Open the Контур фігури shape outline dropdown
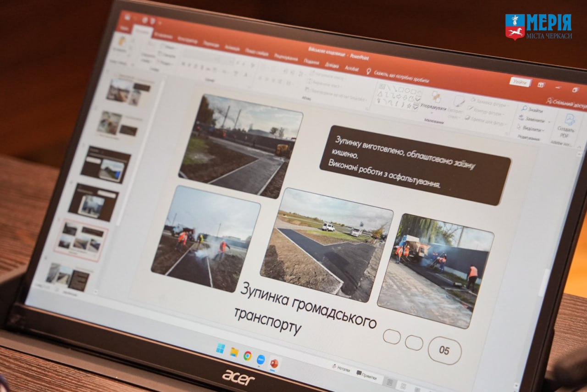Image resolution: width=587 pixels, height=392 pixels. (486, 111)
